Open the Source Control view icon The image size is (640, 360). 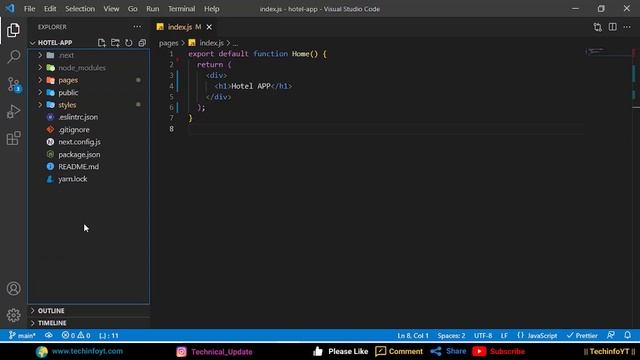(x=13, y=84)
